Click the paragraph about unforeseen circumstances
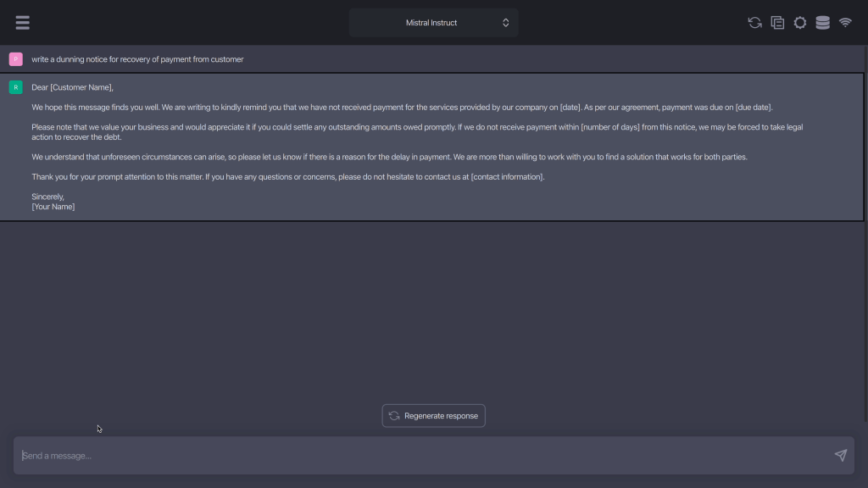This screenshot has width=868, height=488. coord(389,157)
